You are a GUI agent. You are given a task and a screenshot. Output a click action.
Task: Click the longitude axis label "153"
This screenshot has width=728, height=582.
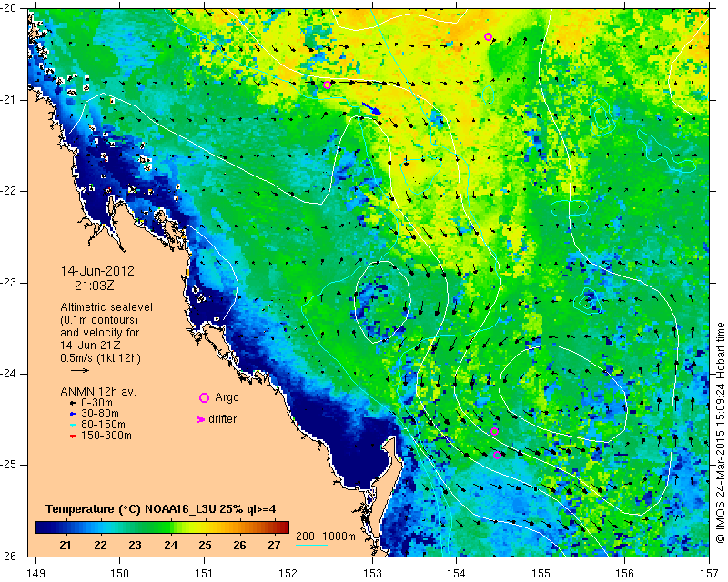click(372, 573)
